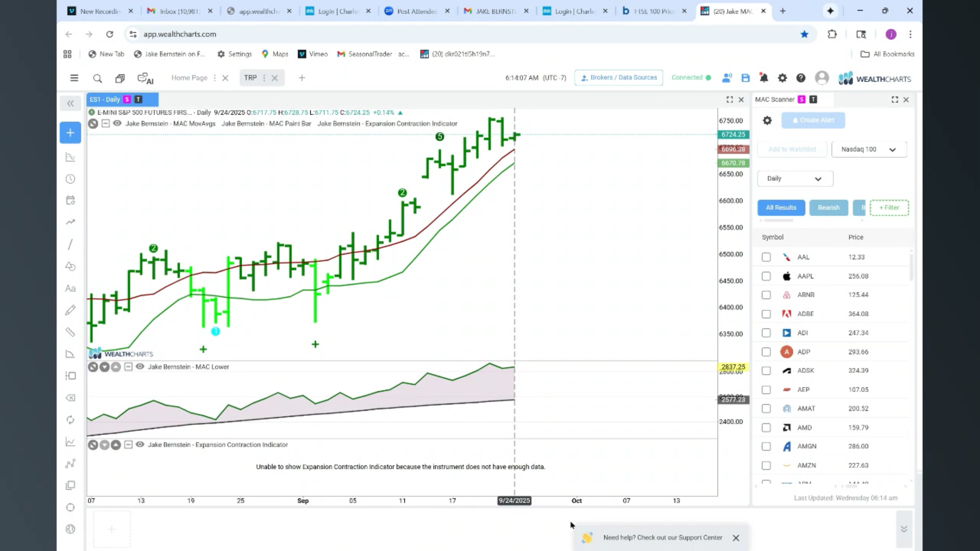Open the Nasdaq 100 watchlist dropdown
Screen dimensions: 980x551
coord(869,149)
